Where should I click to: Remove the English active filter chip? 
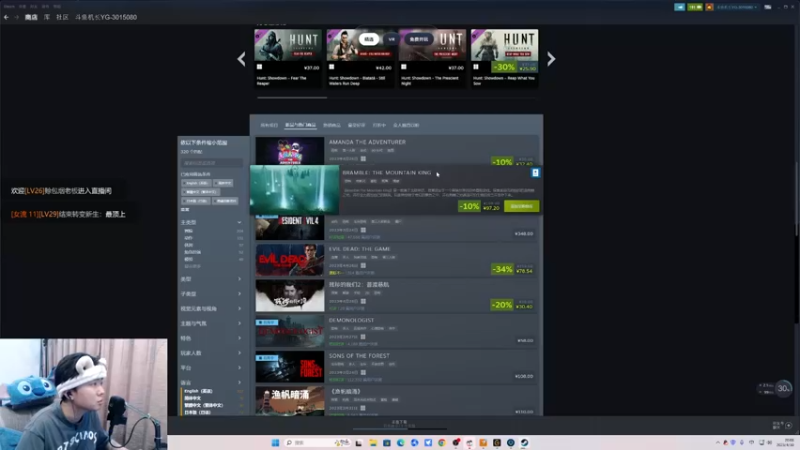[x=196, y=183]
